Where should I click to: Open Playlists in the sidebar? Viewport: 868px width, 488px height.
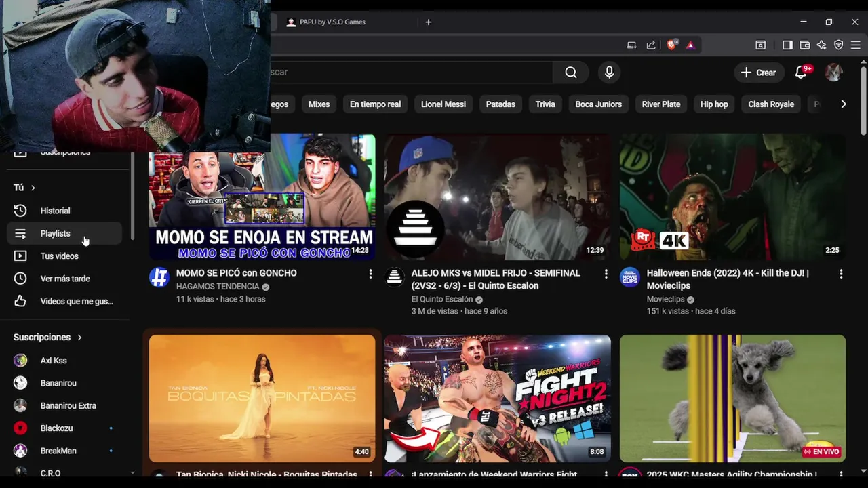pos(64,233)
